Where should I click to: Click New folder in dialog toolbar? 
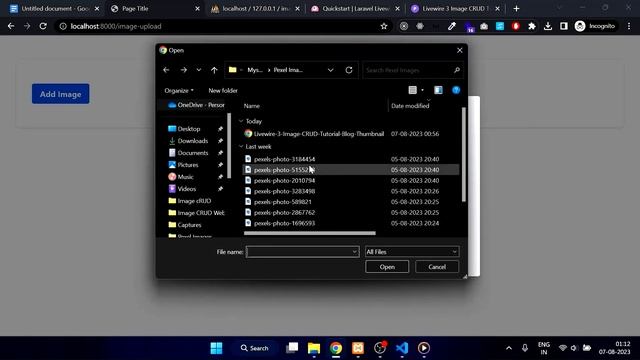pyautogui.click(x=223, y=91)
